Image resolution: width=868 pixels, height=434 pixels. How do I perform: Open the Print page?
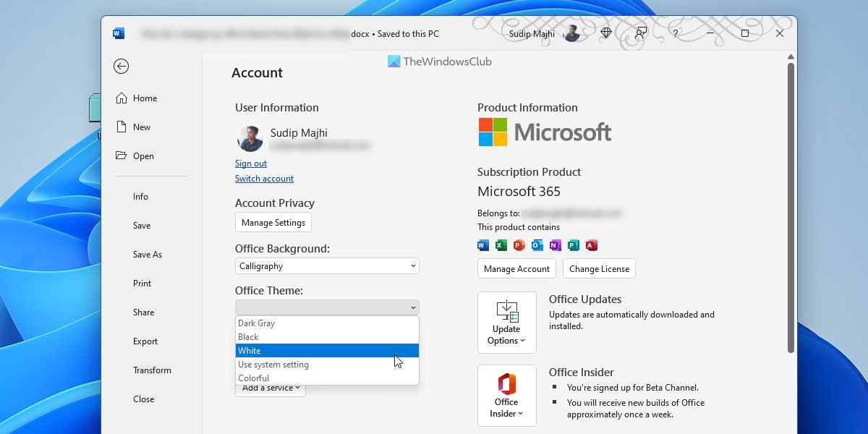click(x=142, y=284)
